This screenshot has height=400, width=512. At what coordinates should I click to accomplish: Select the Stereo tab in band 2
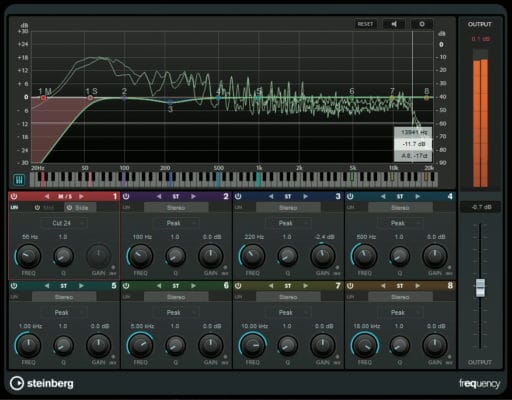pyautogui.click(x=176, y=207)
